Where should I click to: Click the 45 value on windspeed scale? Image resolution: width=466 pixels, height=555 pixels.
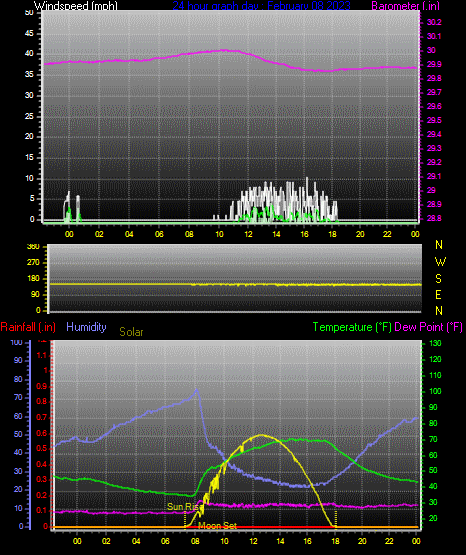29,34
